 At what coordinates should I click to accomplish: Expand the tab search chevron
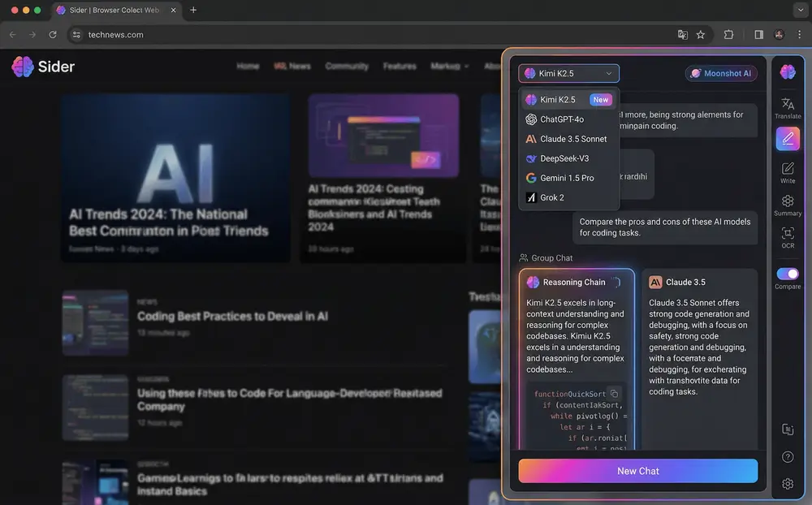click(800, 10)
